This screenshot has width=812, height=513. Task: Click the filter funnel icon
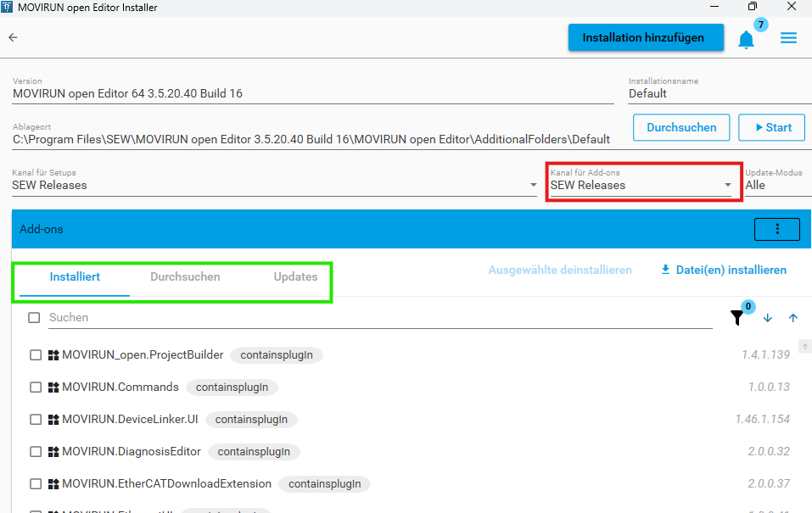point(736,318)
